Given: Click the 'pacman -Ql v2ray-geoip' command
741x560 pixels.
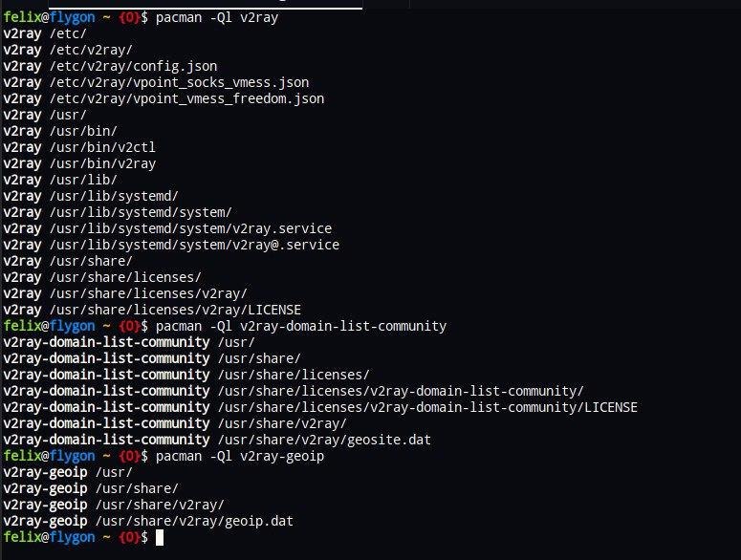Looking at the screenshot, I should 240,456.
